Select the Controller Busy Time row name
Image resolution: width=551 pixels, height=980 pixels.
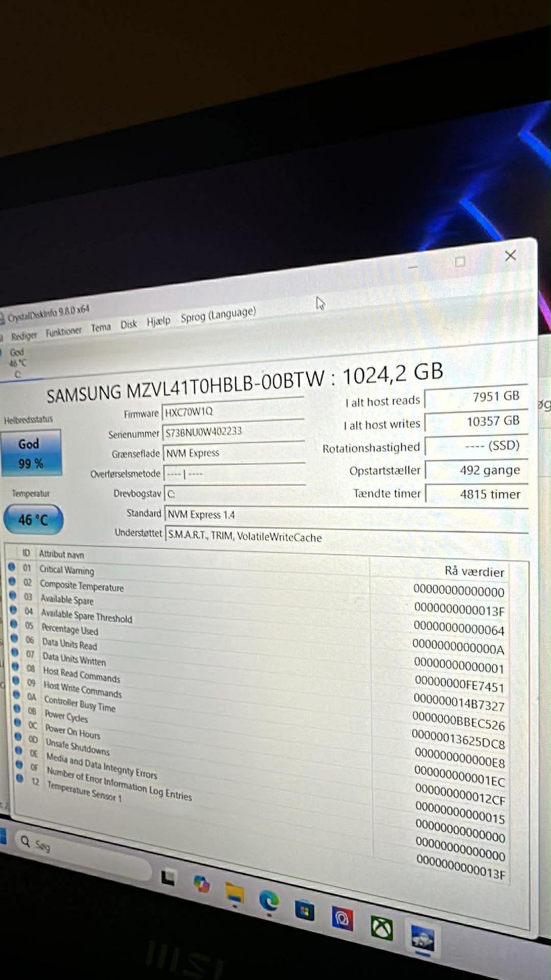80,704
